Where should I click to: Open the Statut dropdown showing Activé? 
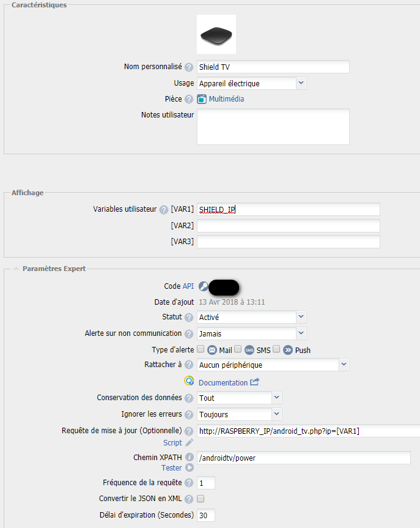(251, 318)
